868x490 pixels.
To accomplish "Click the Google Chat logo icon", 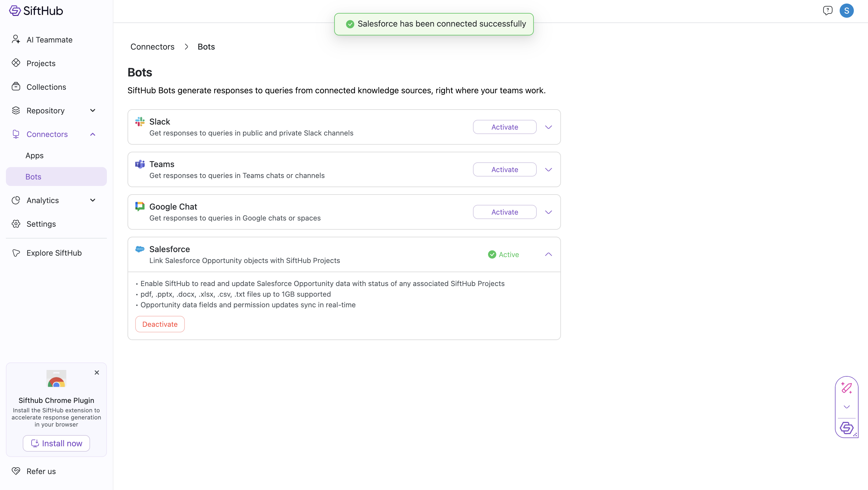I will (139, 207).
